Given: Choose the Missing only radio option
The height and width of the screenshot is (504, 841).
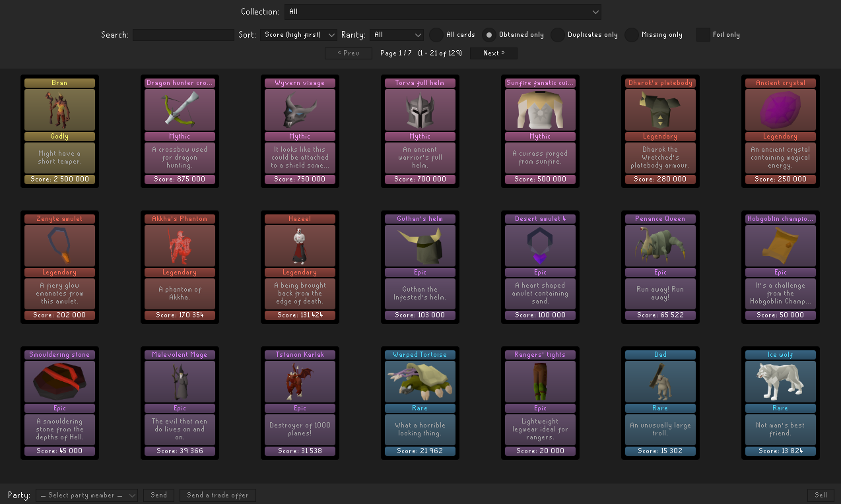Looking at the screenshot, I should [631, 35].
